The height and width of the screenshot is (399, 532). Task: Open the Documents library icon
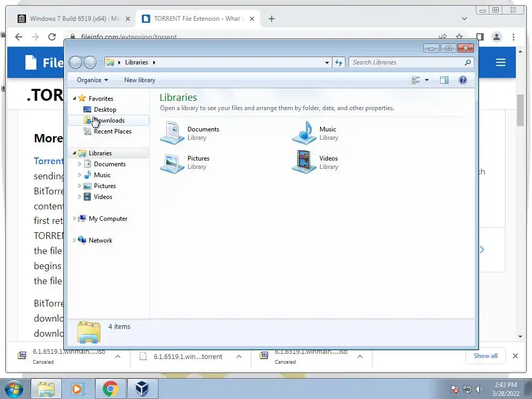tap(172, 134)
